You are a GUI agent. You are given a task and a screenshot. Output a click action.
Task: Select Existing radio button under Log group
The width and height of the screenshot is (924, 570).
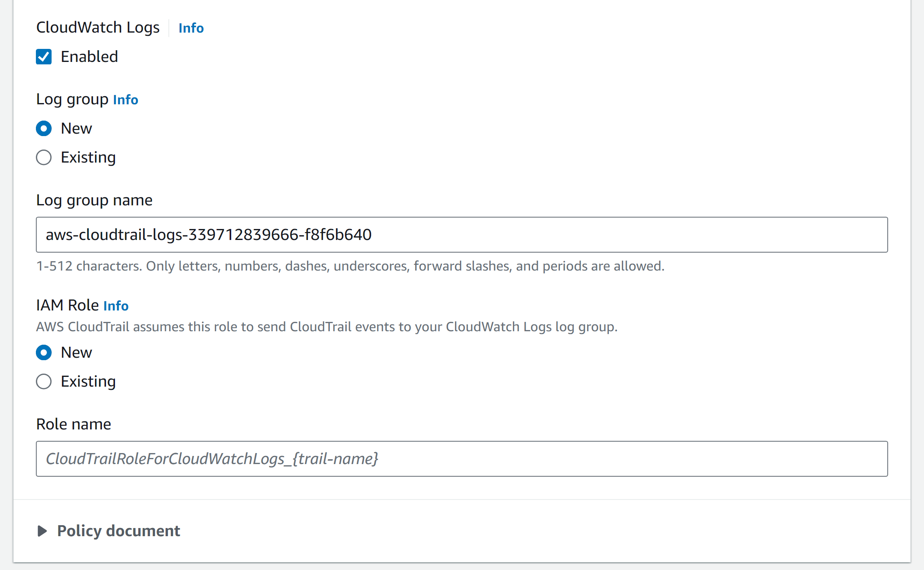pyautogui.click(x=44, y=157)
